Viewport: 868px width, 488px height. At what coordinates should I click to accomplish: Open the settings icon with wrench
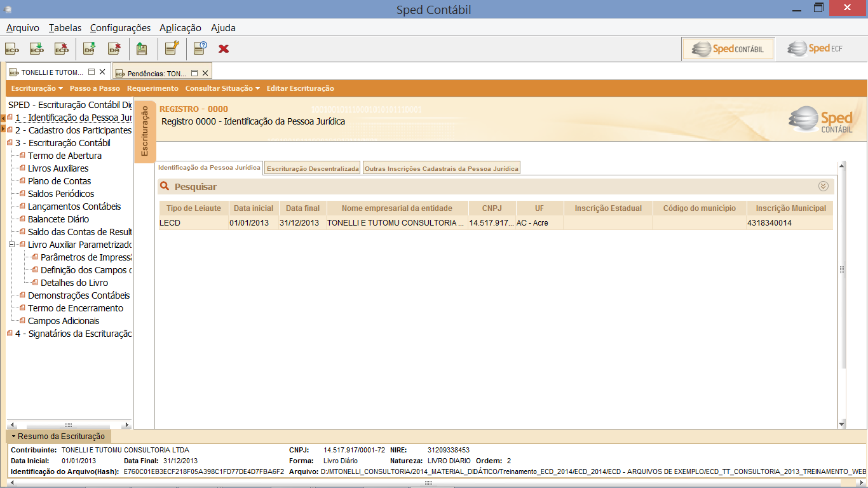(x=172, y=48)
